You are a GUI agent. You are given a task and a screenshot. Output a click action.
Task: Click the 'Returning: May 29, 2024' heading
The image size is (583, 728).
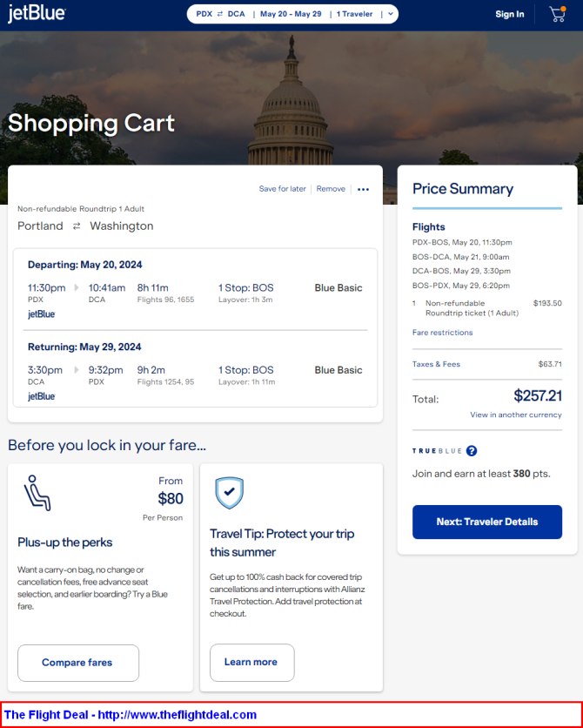click(x=84, y=347)
